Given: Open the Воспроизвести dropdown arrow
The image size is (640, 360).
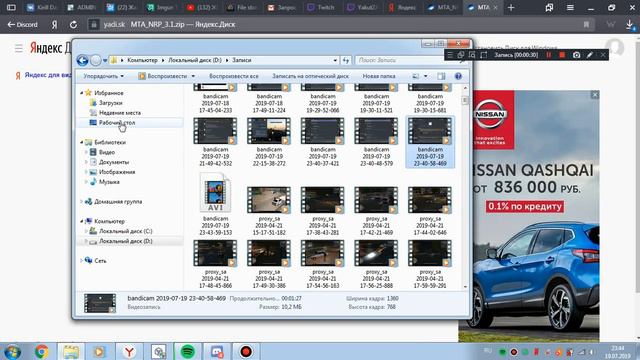Looking at the screenshot, I should point(193,76).
